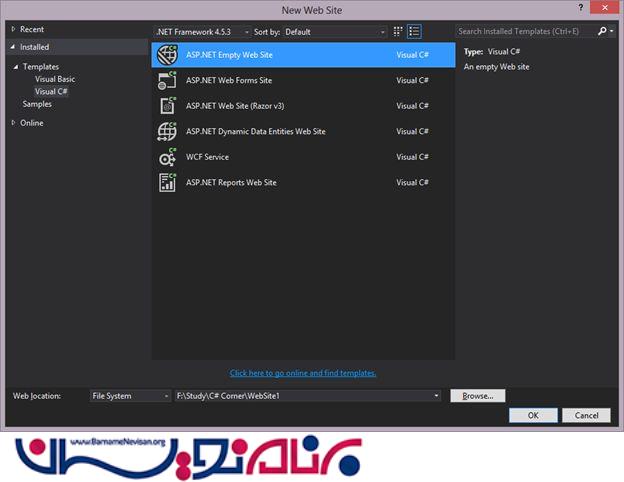Cancel the New Web Site dialog
Viewport: 624px width, 482px height.
[586, 415]
